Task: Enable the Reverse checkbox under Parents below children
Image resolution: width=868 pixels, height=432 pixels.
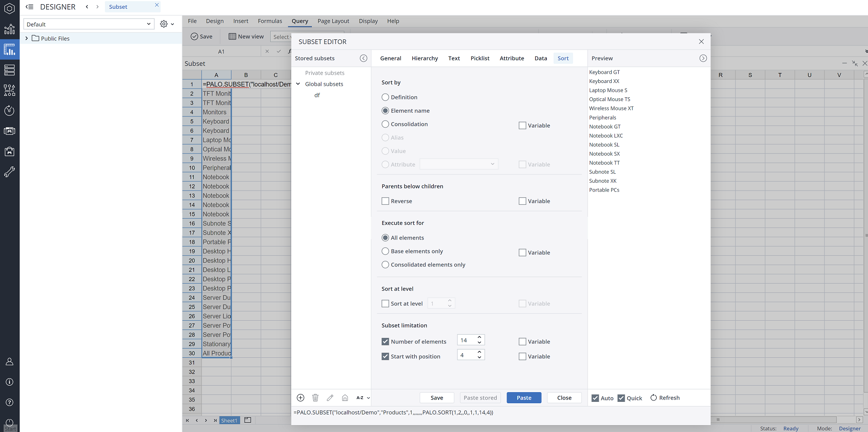Action: (385, 201)
